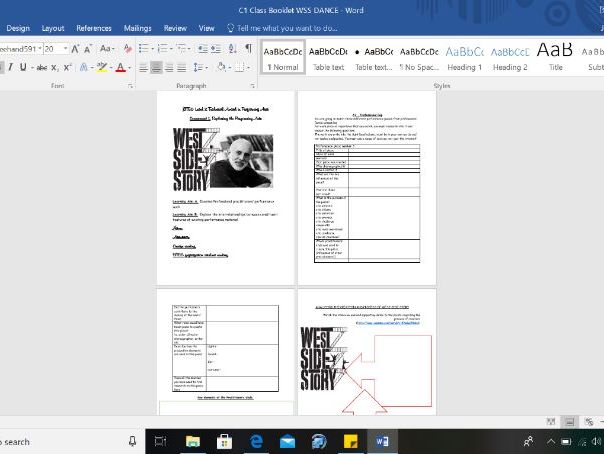The height and width of the screenshot is (454, 604).
Task: Follow the blue hyperlink on page four
Action: [x=388, y=323]
